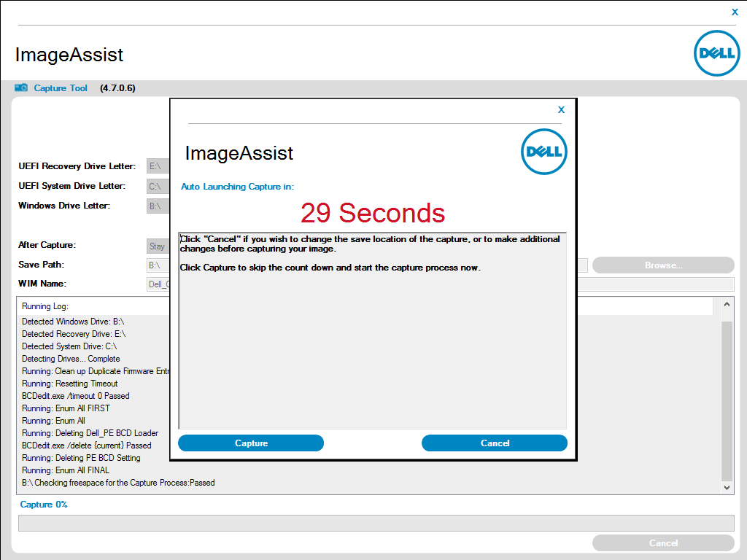Screen dimensions: 747x560
Task: Click the Capture progress bar
Action: [x=376, y=523]
